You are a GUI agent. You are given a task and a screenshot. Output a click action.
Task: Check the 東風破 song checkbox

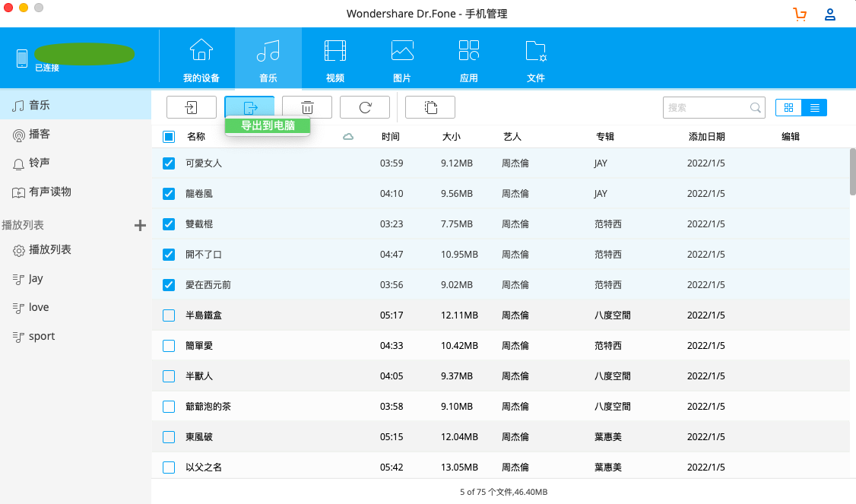click(x=169, y=437)
